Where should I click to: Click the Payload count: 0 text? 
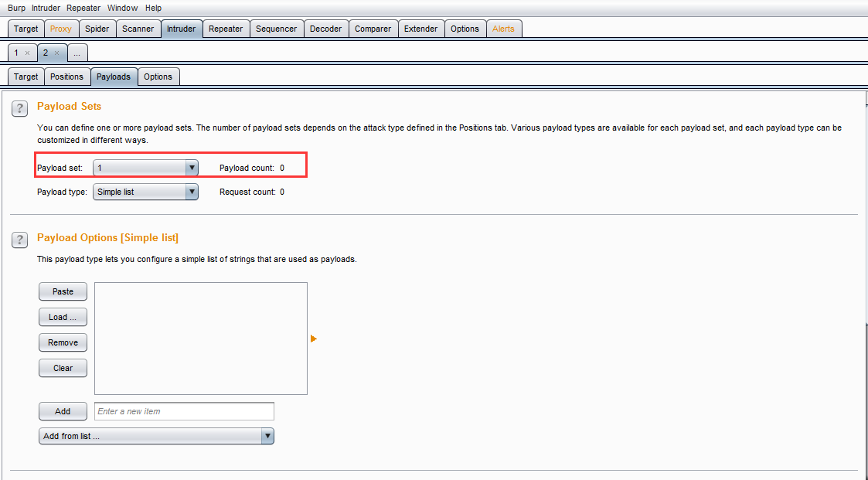[x=252, y=168]
